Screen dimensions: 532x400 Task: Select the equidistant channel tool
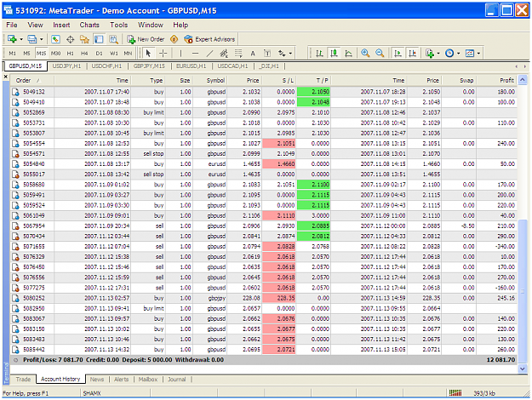click(x=224, y=54)
